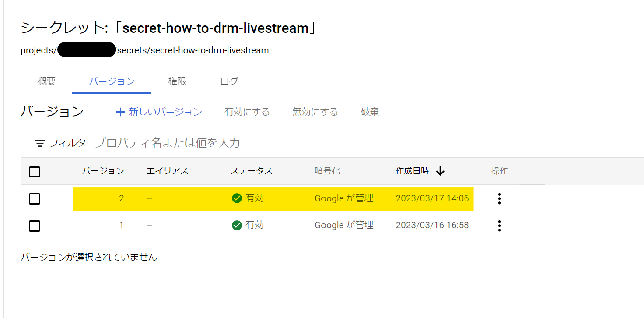Check the checkbox for version 2
This screenshot has height=318, width=644.
tap(35, 198)
